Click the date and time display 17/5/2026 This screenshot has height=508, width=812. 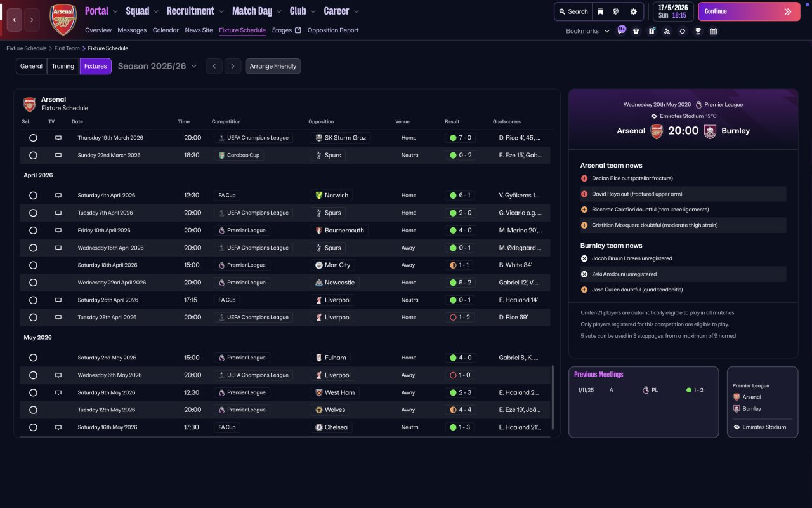[672, 11]
